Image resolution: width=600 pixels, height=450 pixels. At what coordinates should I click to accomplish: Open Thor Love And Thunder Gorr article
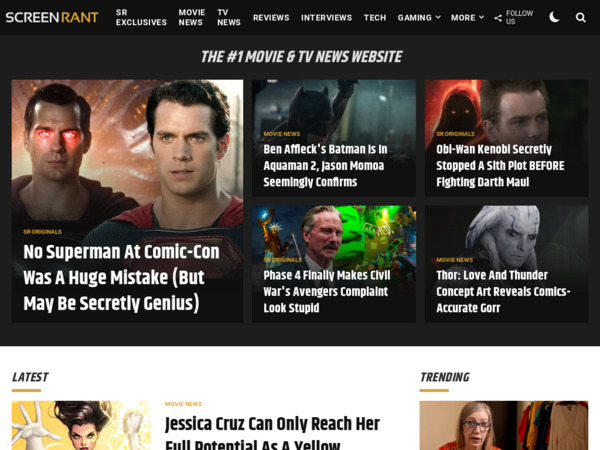point(503,291)
